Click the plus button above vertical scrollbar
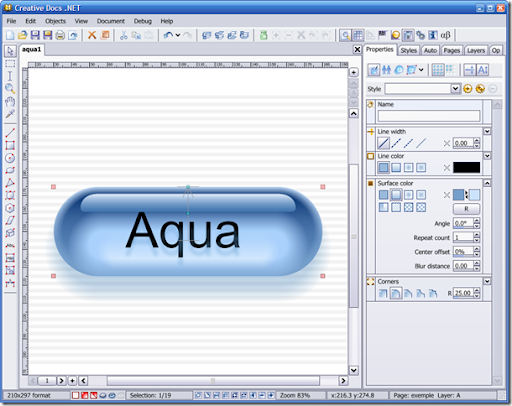 (353, 72)
